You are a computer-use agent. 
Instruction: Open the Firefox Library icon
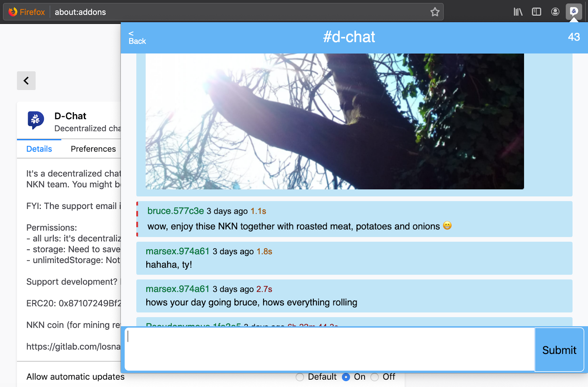pos(518,12)
